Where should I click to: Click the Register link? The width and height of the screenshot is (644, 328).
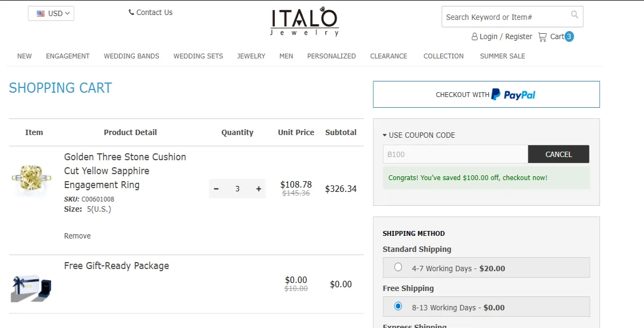pyautogui.click(x=518, y=36)
